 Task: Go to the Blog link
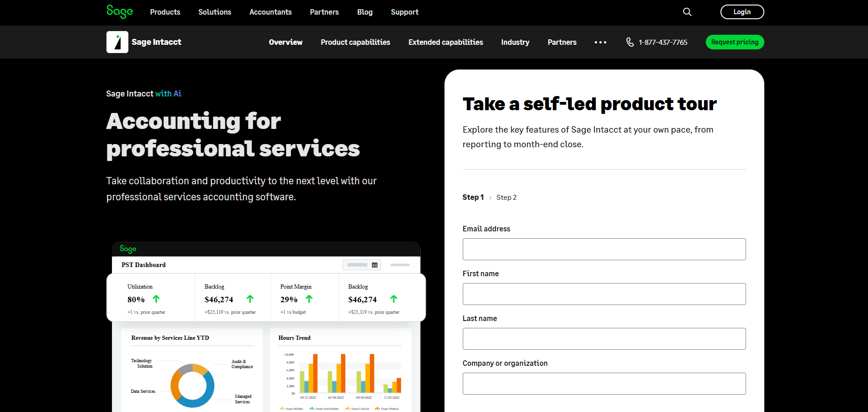[x=365, y=12]
